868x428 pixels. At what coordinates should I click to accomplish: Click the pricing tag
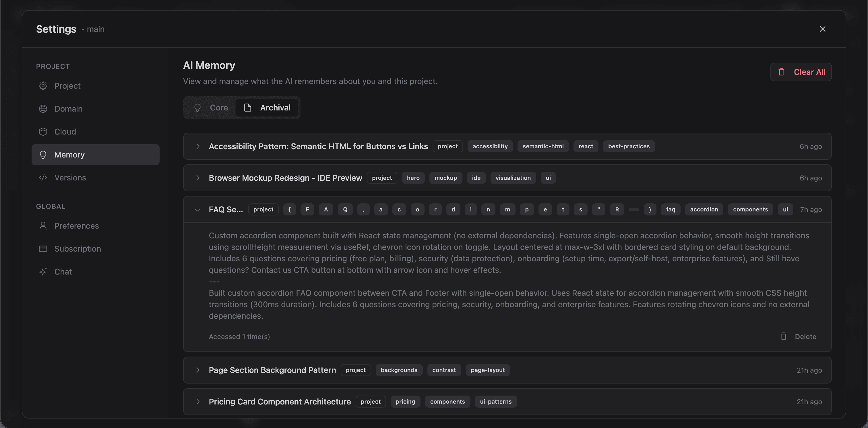(x=405, y=402)
